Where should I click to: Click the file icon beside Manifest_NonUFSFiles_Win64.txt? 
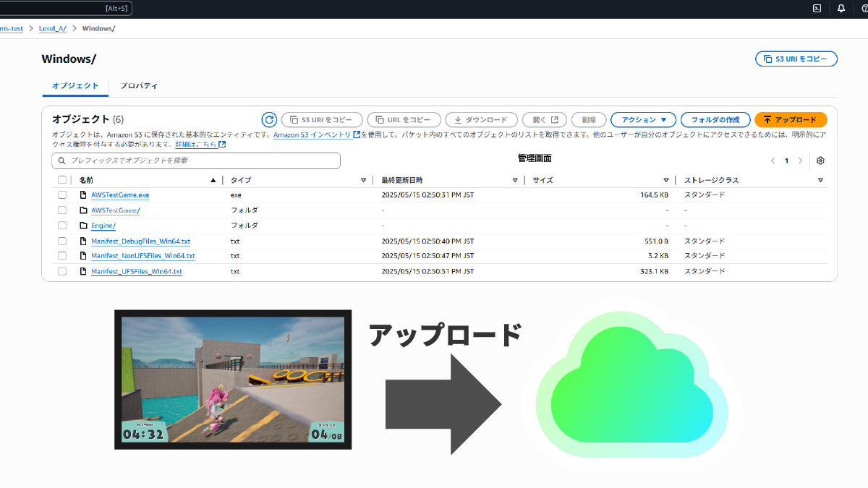tap(83, 256)
